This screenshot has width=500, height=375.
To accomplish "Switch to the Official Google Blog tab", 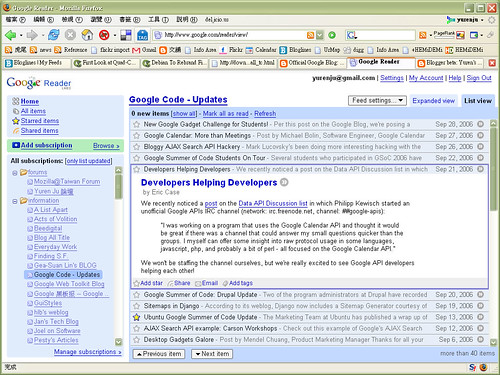I will [312, 63].
